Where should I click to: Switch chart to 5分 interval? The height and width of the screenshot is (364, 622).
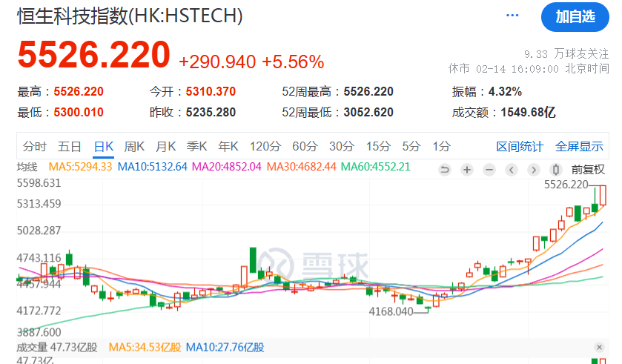click(411, 146)
